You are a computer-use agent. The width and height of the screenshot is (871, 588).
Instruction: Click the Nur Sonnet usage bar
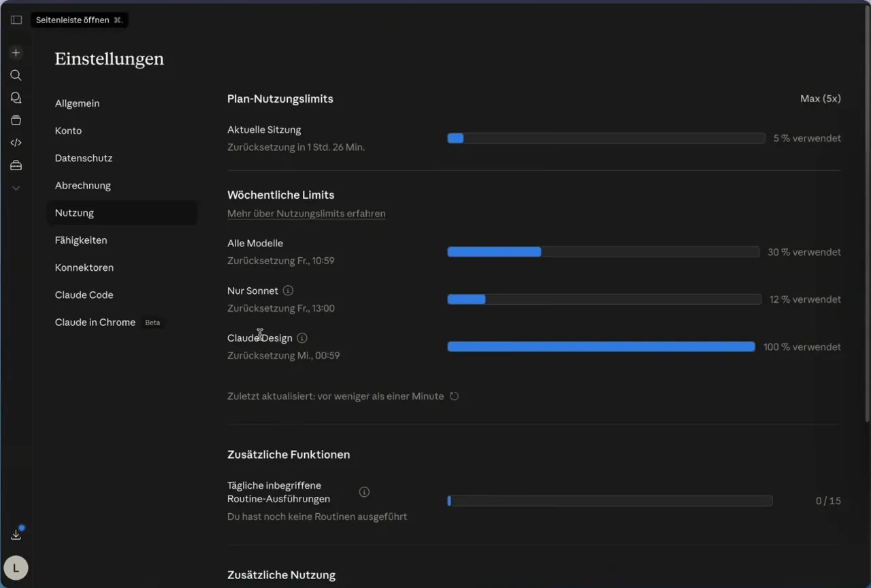click(x=604, y=299)
